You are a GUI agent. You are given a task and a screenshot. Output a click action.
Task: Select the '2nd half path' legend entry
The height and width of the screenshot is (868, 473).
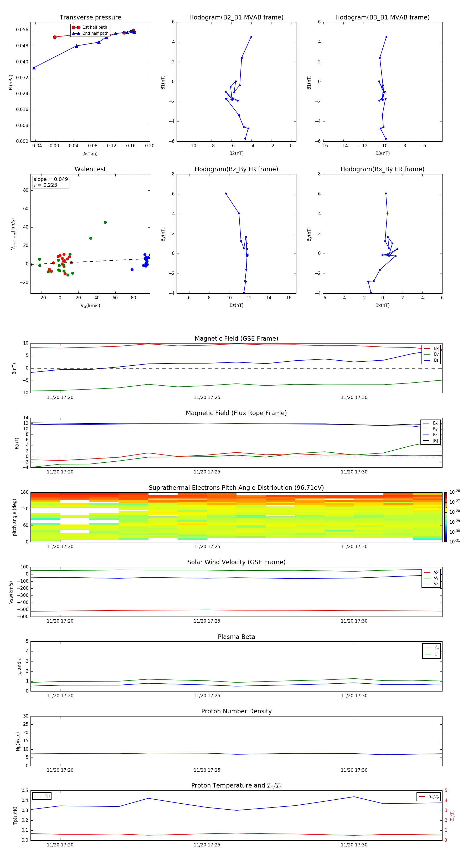(90, 33)
